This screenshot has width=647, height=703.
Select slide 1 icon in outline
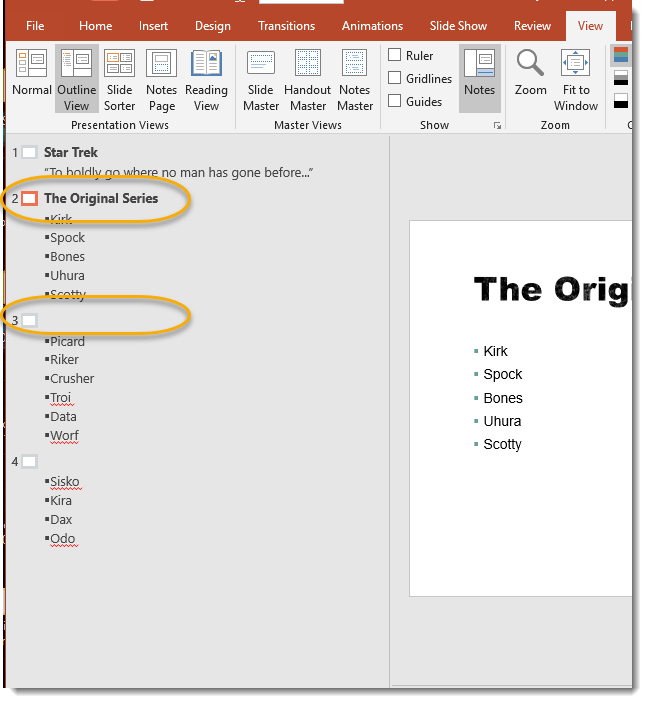pos(29,152)
